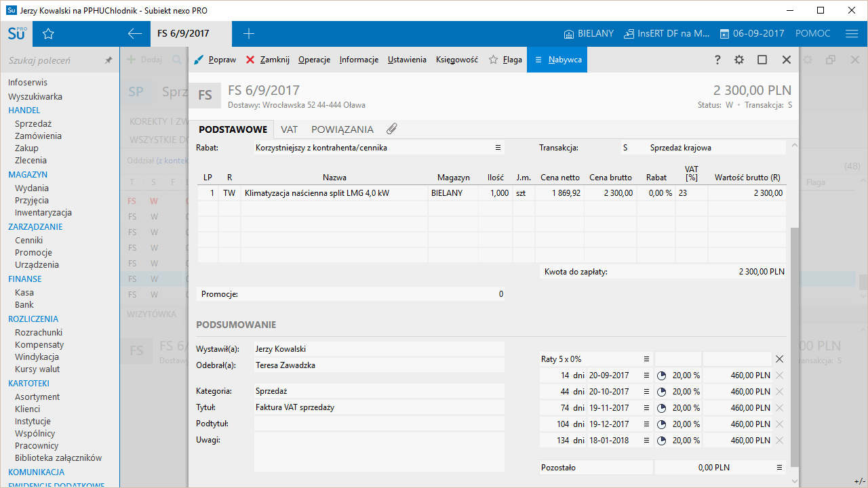The height and width of the screenshot is (488, 868).
Task: Open document window settings gear
Action: coord(739,60)
